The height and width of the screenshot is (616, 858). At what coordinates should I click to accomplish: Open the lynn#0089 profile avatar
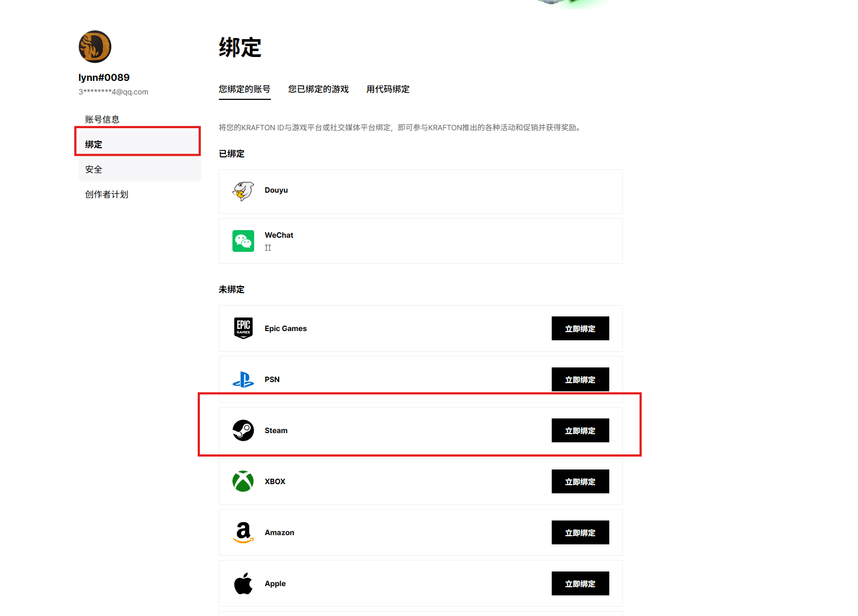pyautogui.click(x=95, y=47)
